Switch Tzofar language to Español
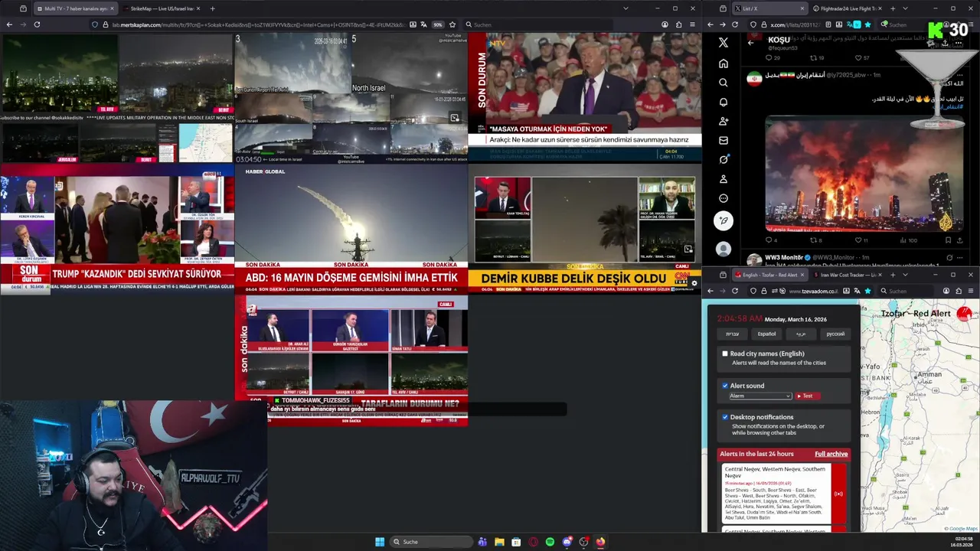This screenshot has width=980, height=551. [x=766, y=334]
